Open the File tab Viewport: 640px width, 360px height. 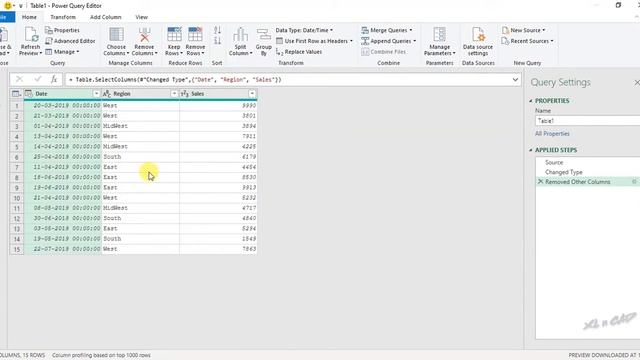[x=6, y=17]
